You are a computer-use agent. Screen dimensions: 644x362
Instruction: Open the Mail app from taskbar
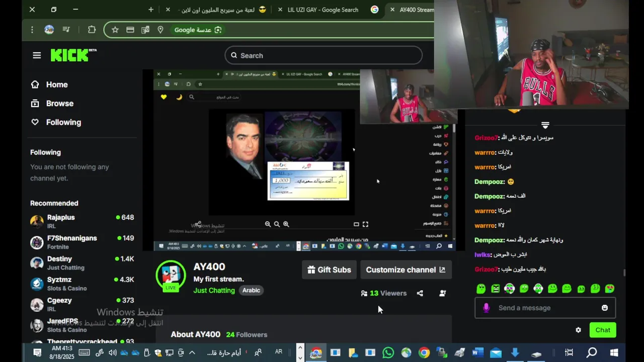click(496, 352)
